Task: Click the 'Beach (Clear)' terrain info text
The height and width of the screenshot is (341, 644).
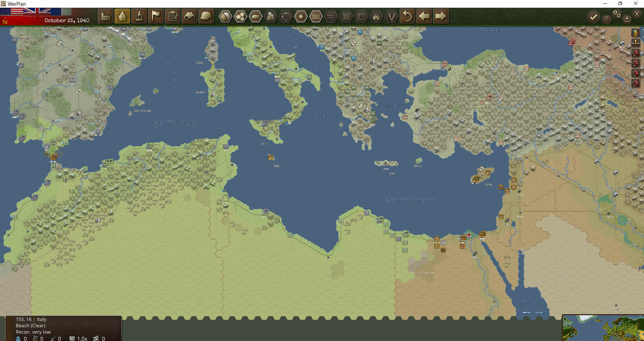Action: click(31, 326)
